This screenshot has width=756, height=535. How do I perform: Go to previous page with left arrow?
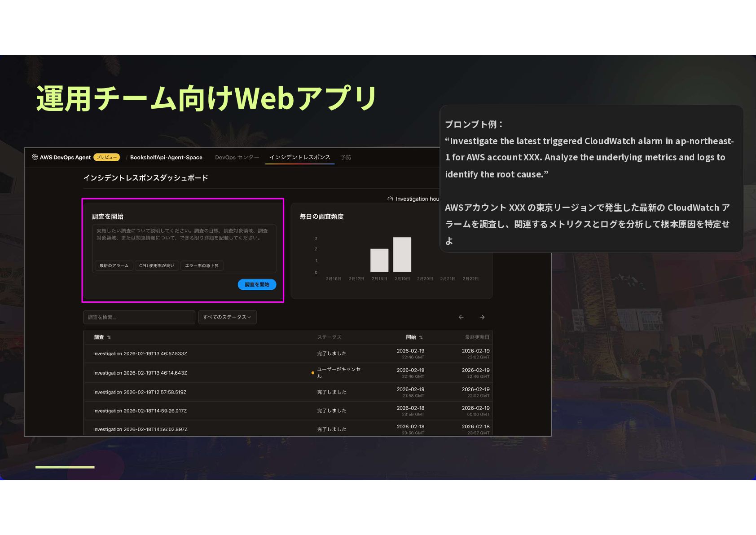coord(461,317)
